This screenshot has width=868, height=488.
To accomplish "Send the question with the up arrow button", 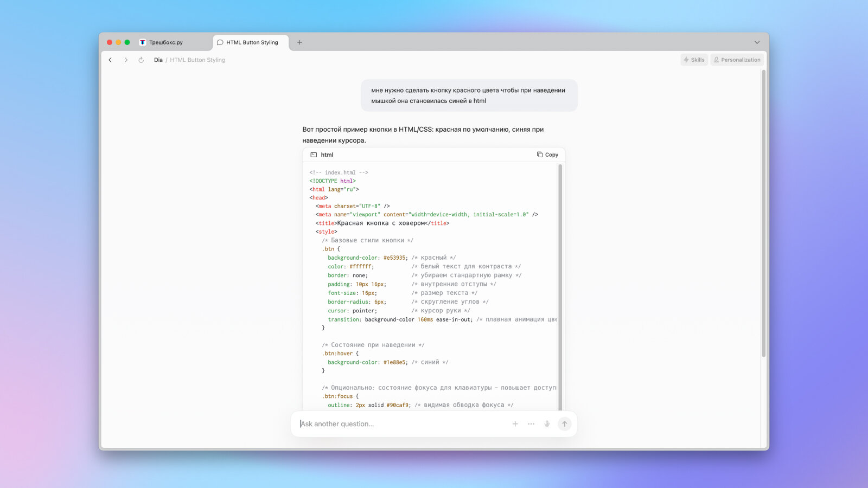I will (564, 424).
